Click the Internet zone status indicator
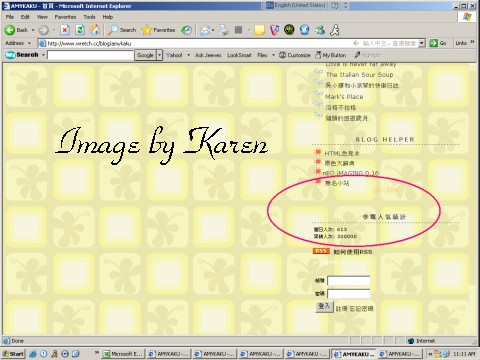Image resolution: width=480 pixels, height=360 pixels. 422,341
